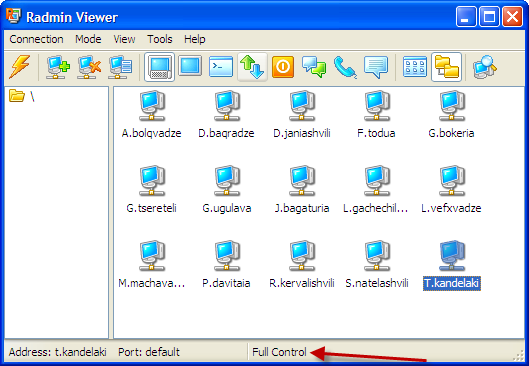Click the Port: default status text
529x366 pixels.
[x=149, y=352]
